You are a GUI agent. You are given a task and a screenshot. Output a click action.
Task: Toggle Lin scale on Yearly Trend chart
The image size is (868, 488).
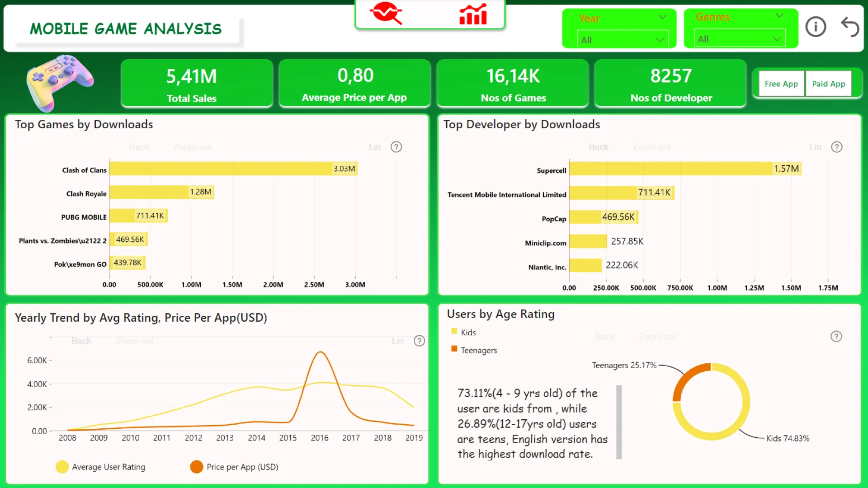pyautogui.click(x=398, y=341)
